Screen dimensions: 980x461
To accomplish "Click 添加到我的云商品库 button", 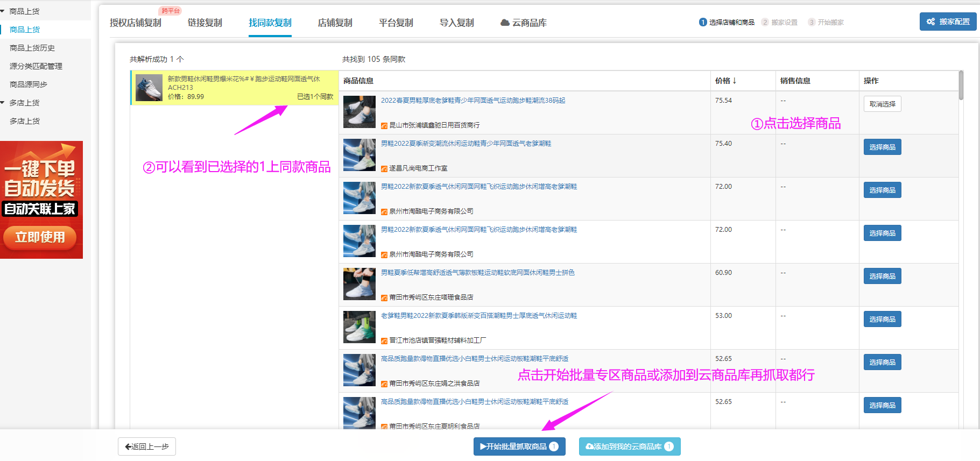I will pos(629,446).
